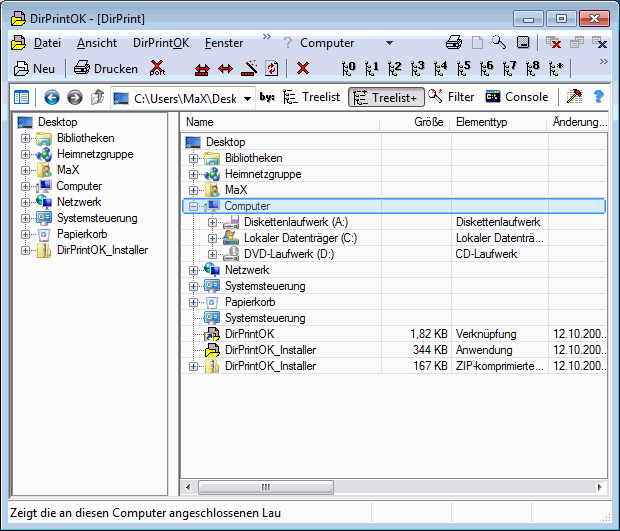Expand Lokaler Datenträger (C:) node
Image resolution: width=620 pixels, height=531 pixels.
212,238
